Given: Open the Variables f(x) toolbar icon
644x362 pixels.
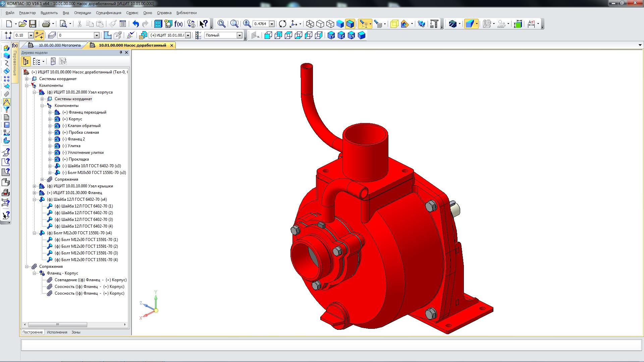Looking at the screenshot, I should coord(178,24).
